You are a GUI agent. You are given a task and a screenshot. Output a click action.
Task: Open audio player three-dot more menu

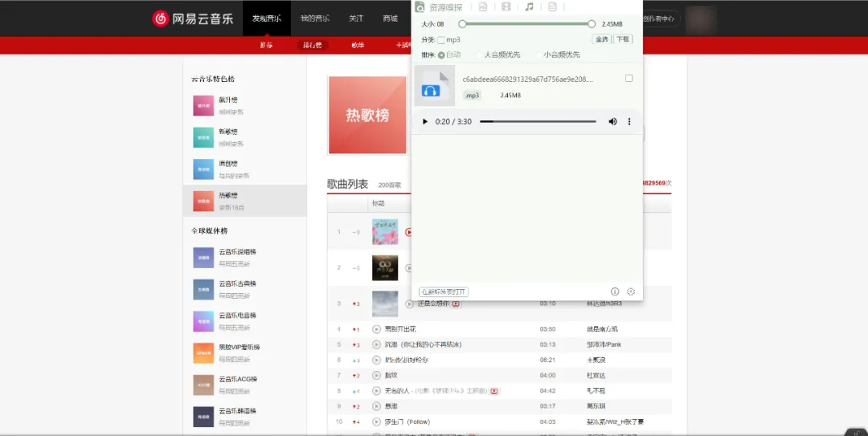(x=629, y=121)
